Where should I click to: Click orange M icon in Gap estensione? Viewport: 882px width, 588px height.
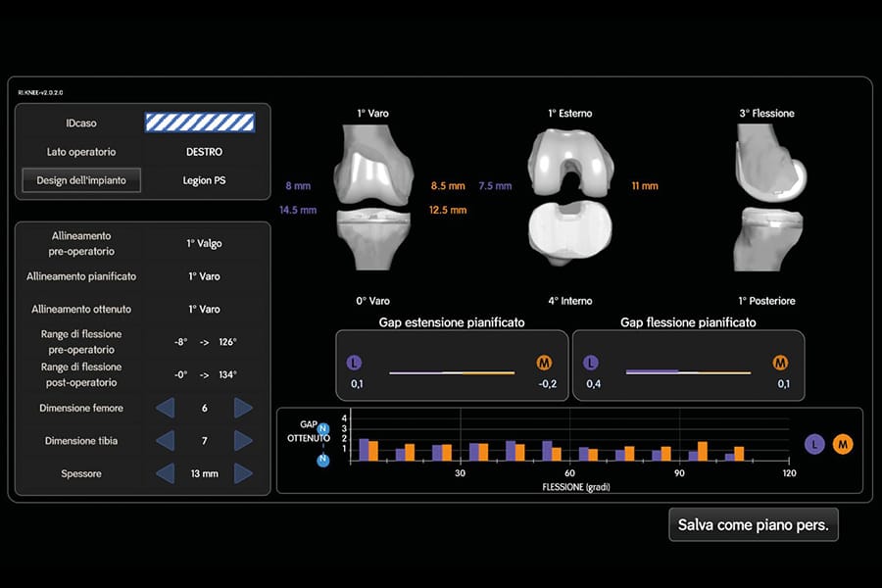coord(544,364)
